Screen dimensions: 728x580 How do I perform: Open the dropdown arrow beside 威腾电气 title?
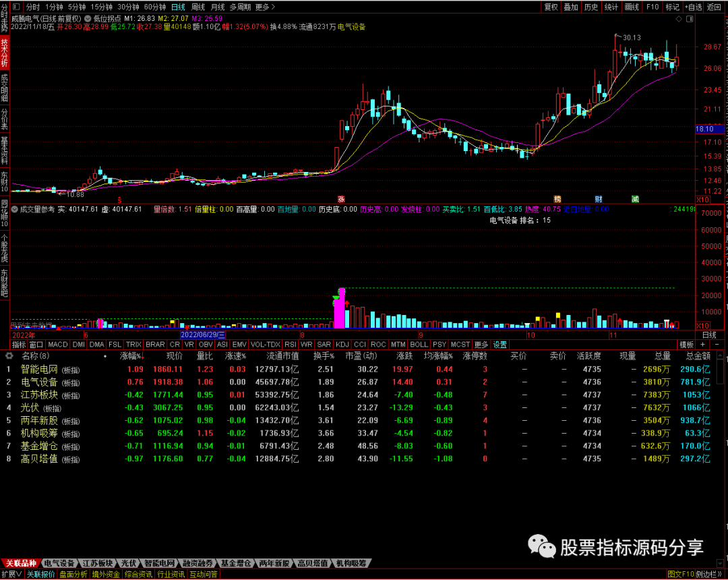pyautogui.click(x=87, y=19)
